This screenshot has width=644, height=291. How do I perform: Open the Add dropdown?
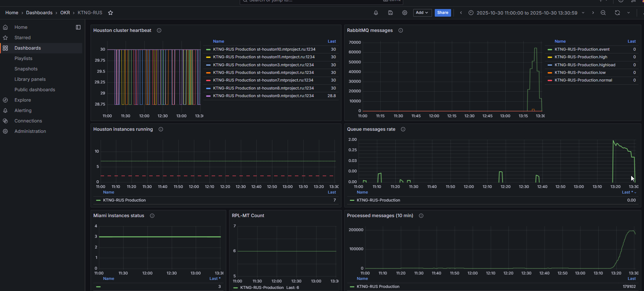422,13
